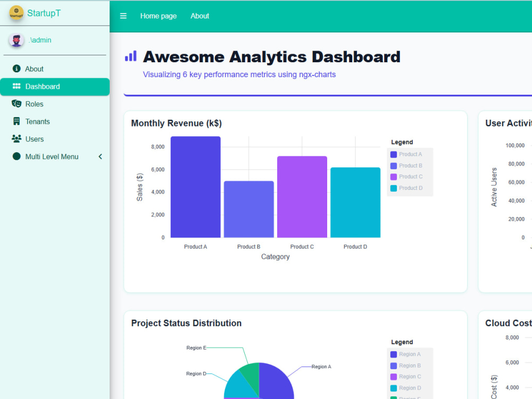This screenshot has height=399, width=532.
Task: Click Project Status Distribution chart title
Action: (x=186, y=323)
